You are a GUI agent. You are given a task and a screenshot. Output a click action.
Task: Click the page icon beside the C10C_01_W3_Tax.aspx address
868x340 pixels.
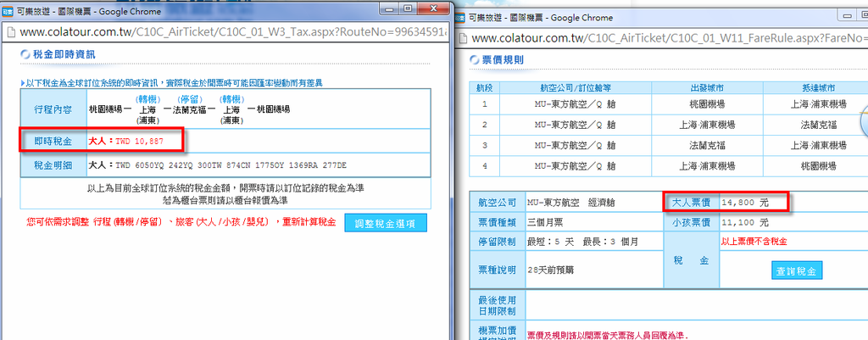(x=11, y=31)
